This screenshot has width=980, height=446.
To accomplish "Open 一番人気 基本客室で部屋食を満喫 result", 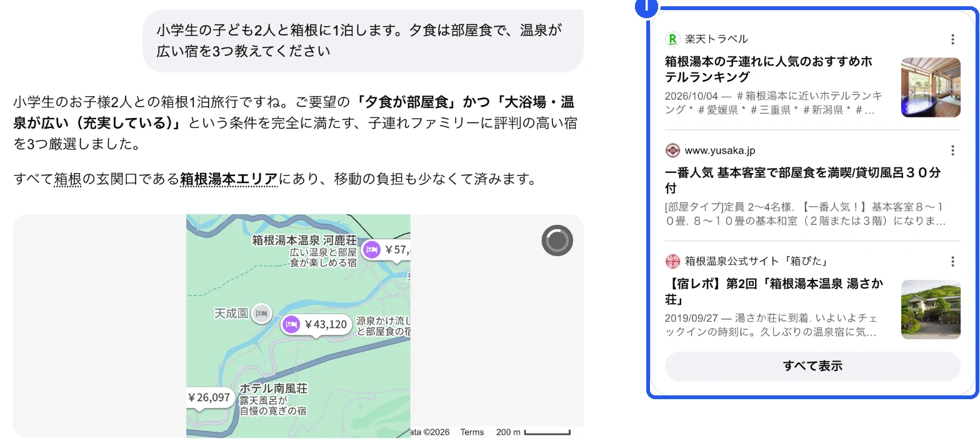I will [802, 180].
